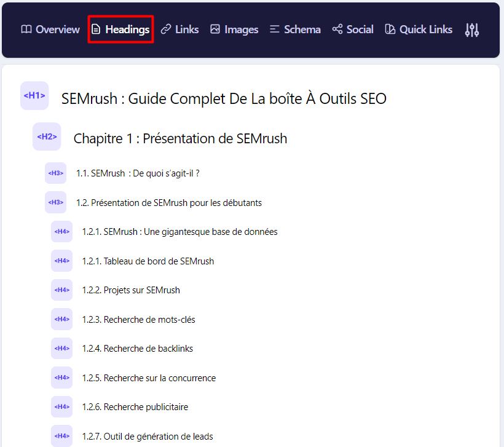Select the Schema tab
504x447 pixels.
pos(295,30)
